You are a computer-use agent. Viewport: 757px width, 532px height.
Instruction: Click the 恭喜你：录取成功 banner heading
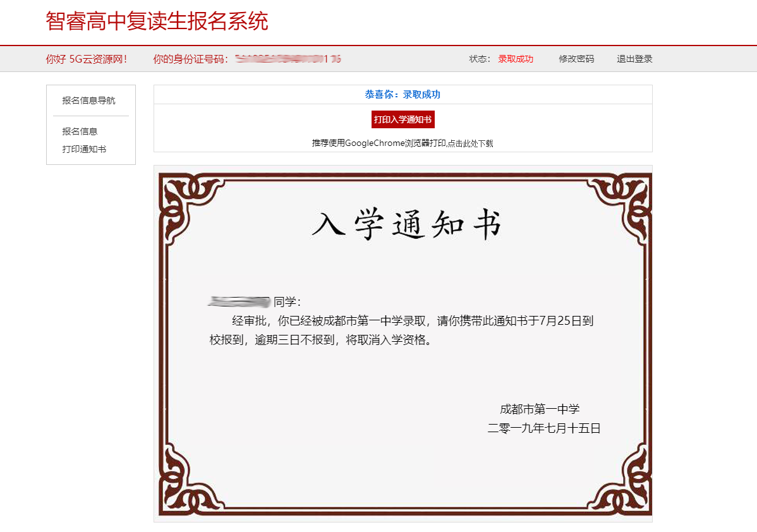[x=403, y=94]
